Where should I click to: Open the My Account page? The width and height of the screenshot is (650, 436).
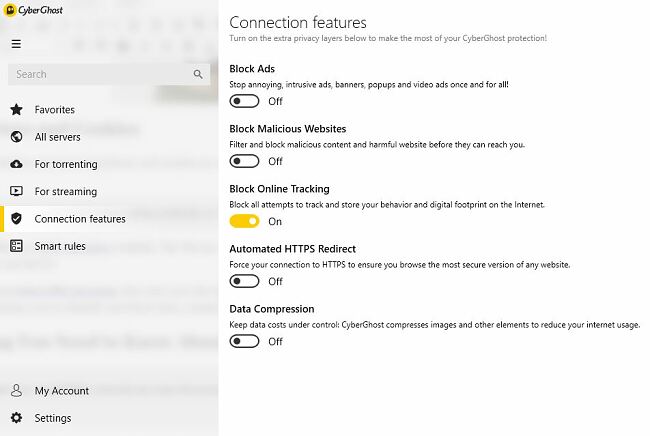(x=62, y=391)
